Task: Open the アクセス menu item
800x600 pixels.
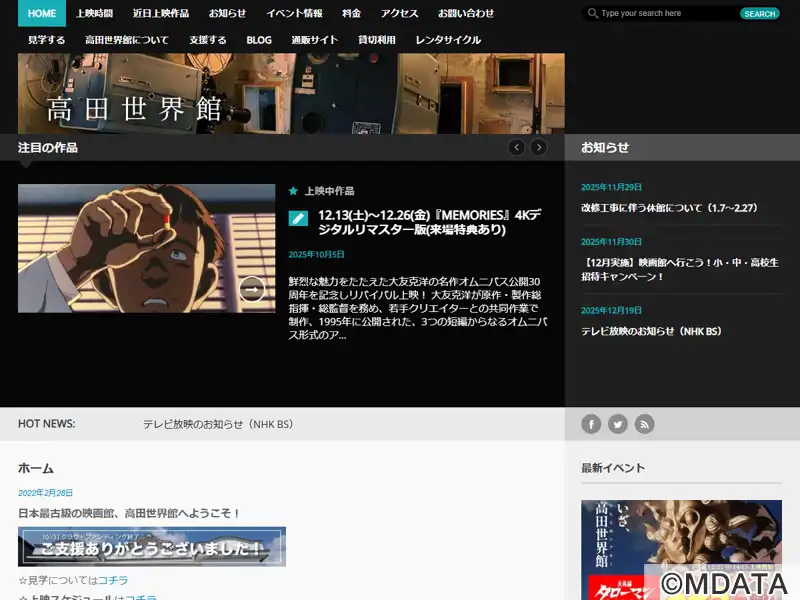Action: [x=399, y=13]
